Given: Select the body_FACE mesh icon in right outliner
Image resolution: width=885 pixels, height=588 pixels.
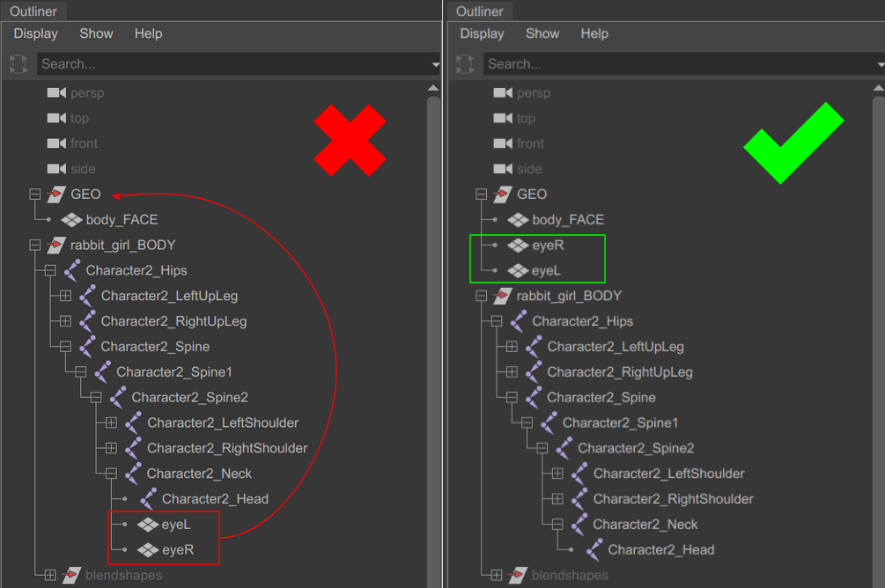Looking at the screenshot, I should [x=518, y=219].
